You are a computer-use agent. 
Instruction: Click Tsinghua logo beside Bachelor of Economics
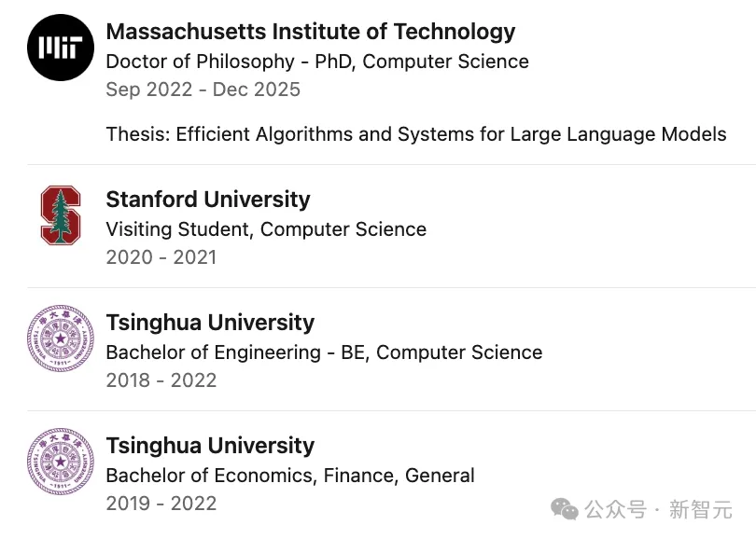coord(61,461)
